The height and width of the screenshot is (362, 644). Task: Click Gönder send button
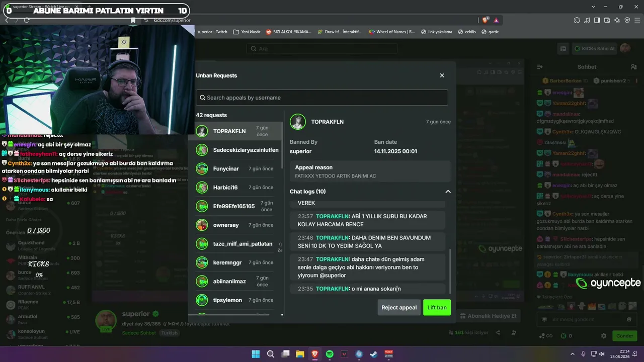[624, 336]
